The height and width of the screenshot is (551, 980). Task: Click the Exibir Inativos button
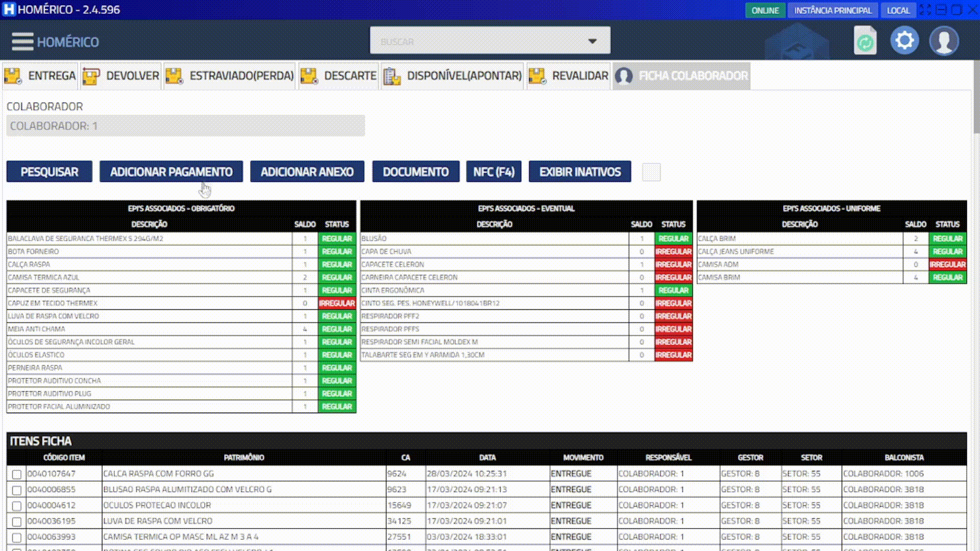click(x=580, y=172)
